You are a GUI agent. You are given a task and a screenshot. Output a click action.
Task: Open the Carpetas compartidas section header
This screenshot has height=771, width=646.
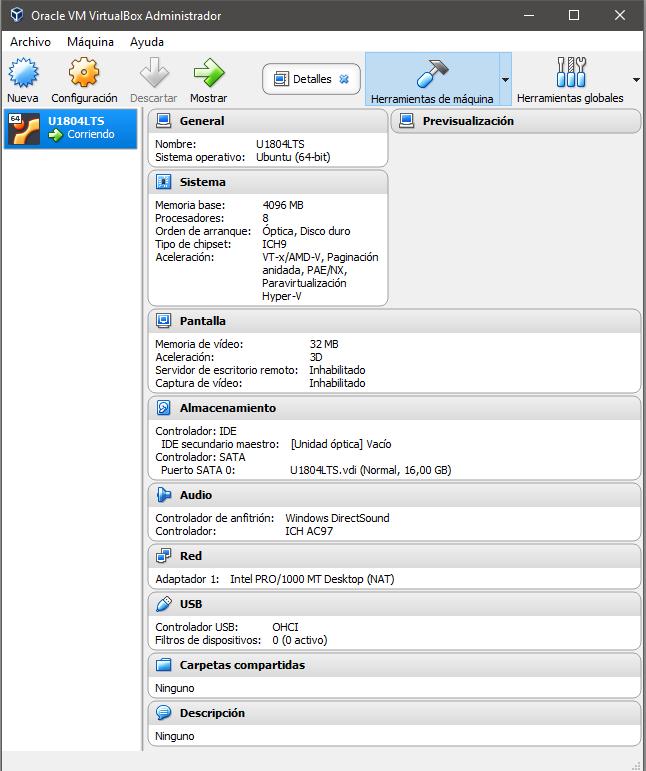coord(242,665)
